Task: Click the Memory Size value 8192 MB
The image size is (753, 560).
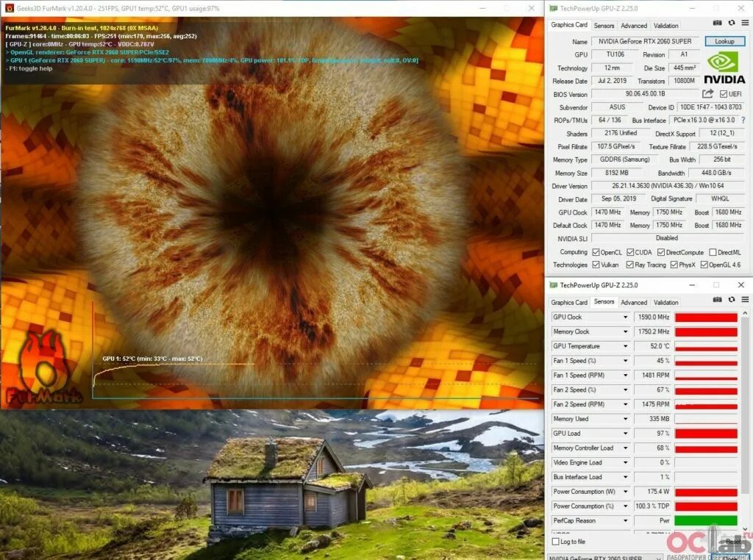Action: [x=617, y=173]
